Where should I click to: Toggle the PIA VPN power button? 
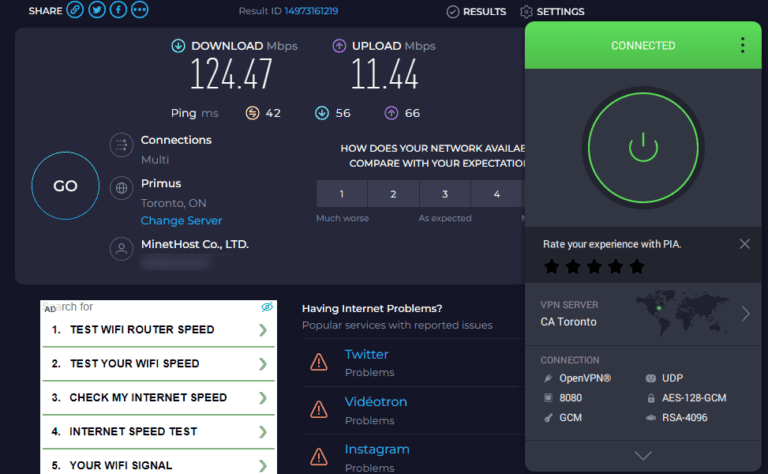tap(643, 147)
